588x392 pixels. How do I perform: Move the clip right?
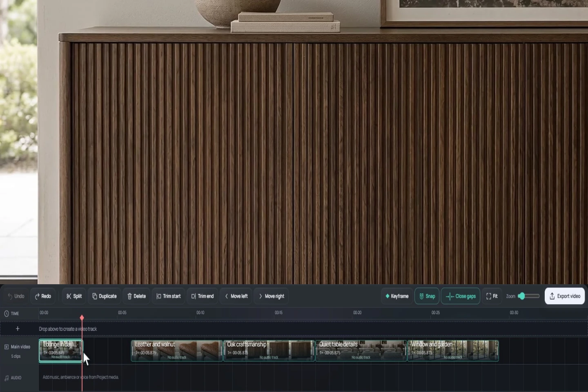(x=271, y=296)
